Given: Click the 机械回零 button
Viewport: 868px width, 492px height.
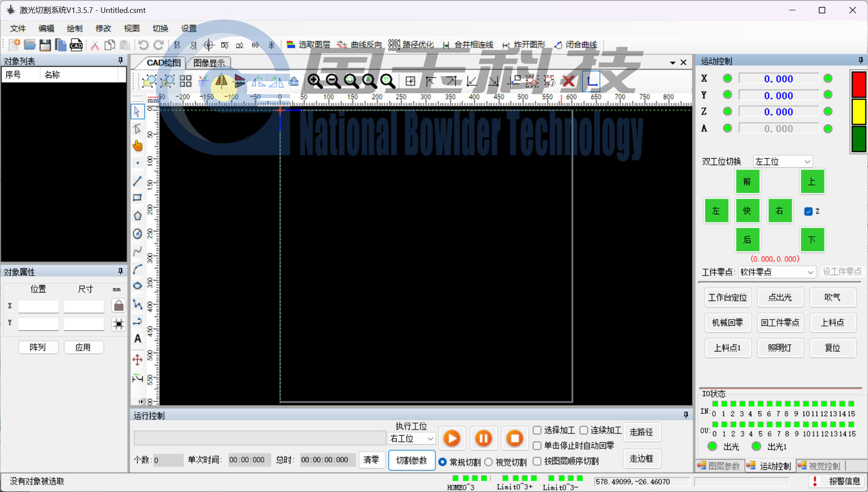Looking at the screenshot, I should (x=728, y=323).
